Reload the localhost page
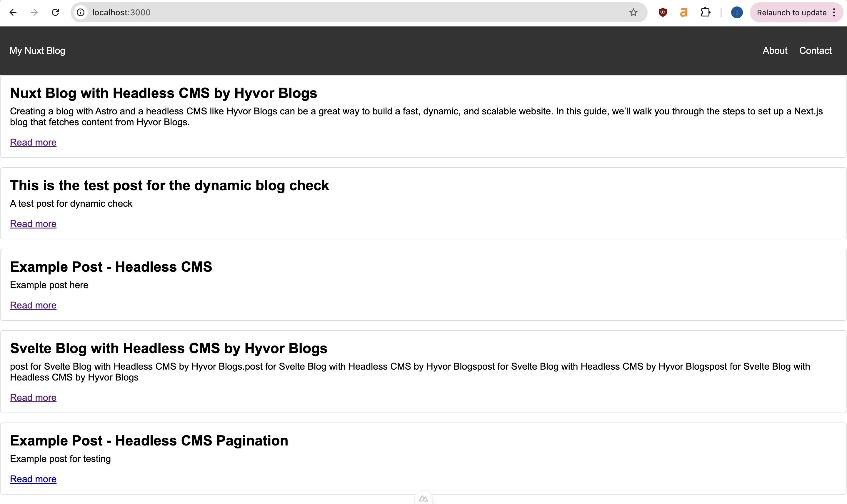 [55, 13]
